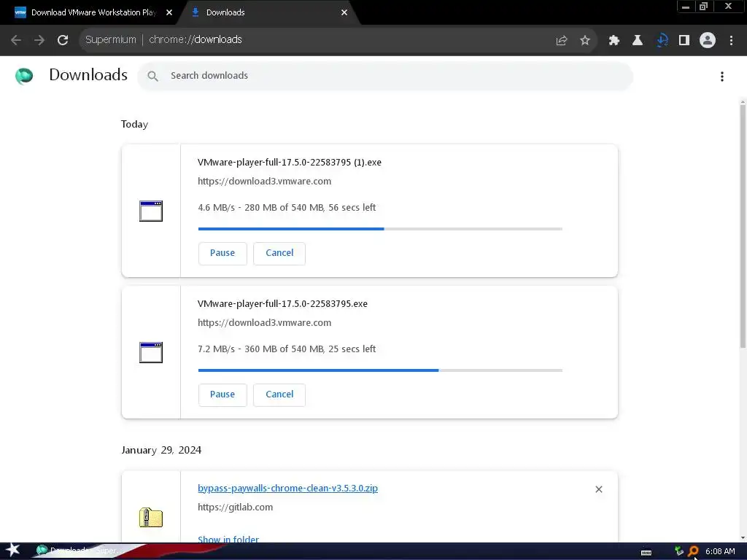This screenshot has height=560, width=747.
Task: Click the page vertical scrollbar
Action: 743,226
